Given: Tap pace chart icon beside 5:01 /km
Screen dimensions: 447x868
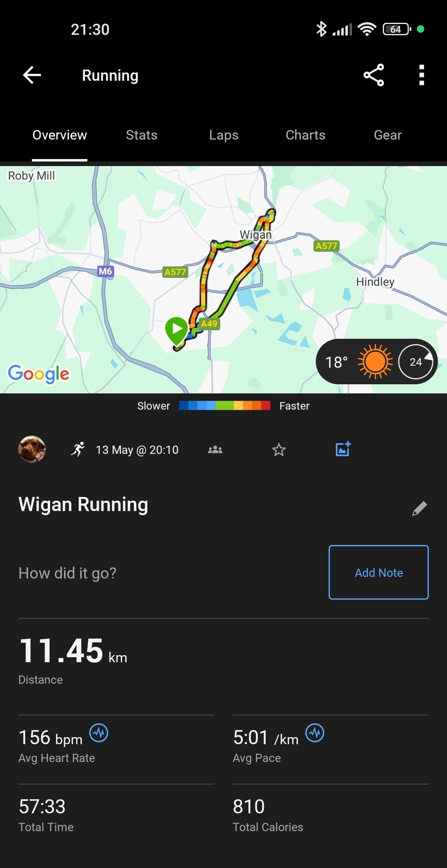Looking at the screenshot, I should click(x=315, y=733).
